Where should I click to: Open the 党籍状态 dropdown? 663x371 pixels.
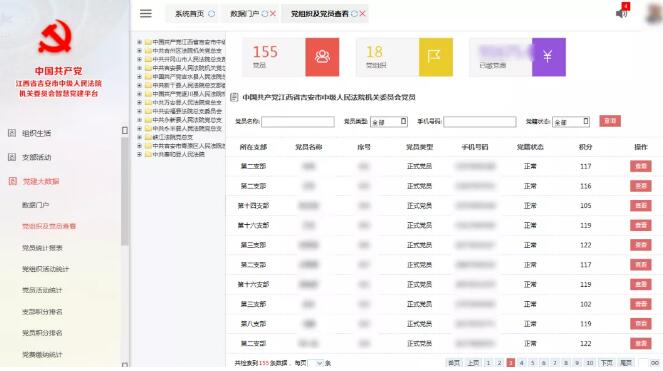571,122
